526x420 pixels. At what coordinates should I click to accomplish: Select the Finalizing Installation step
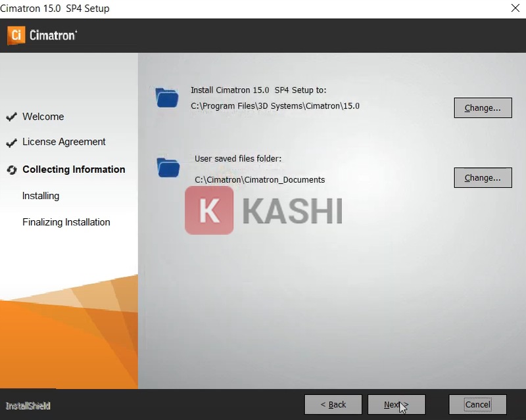click(66, 222)
